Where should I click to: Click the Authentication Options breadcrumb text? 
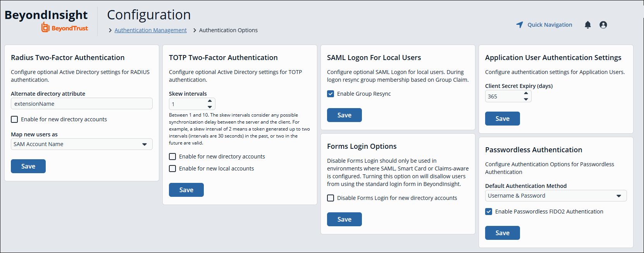228,30
